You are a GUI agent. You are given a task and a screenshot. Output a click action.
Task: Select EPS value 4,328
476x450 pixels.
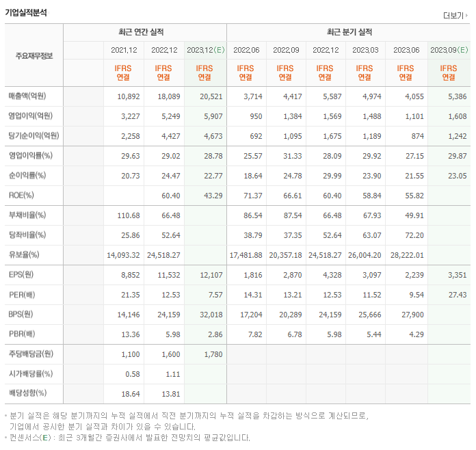click(332, 275)
